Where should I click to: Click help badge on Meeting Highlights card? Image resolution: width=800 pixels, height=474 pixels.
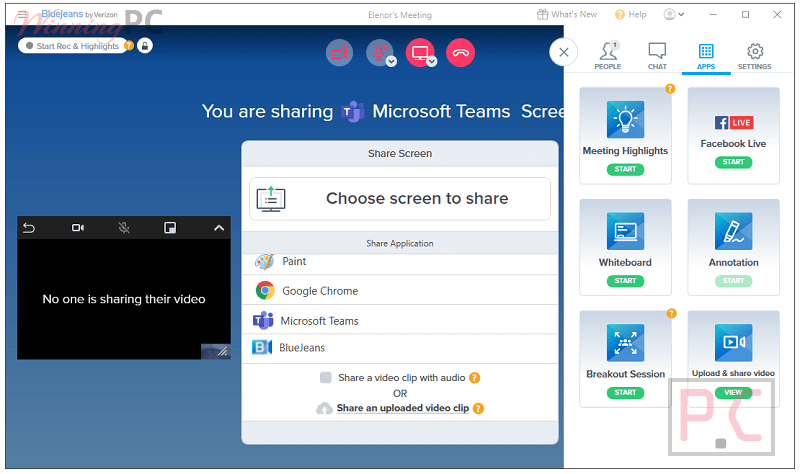[x=670, y=89]
